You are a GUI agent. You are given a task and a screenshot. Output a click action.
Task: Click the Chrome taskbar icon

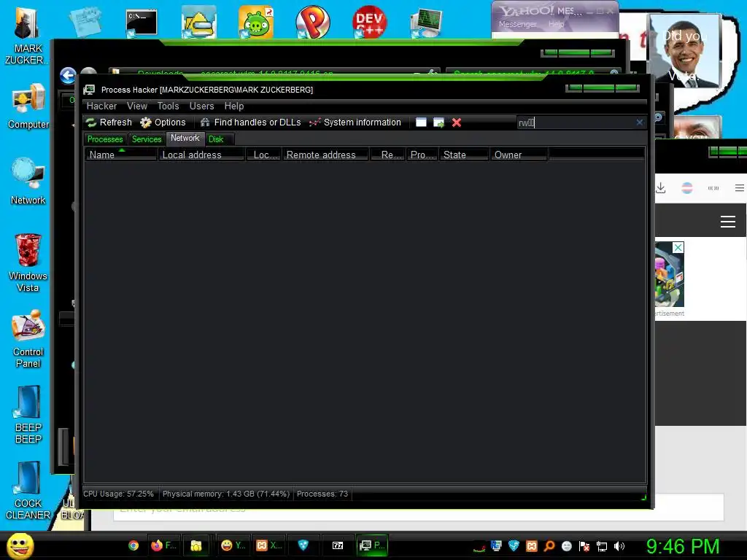pos(133,545)
